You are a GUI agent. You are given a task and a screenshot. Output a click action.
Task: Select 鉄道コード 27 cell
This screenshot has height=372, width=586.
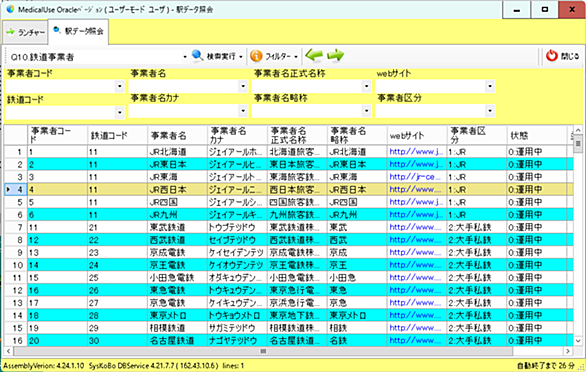click(117, 303)
